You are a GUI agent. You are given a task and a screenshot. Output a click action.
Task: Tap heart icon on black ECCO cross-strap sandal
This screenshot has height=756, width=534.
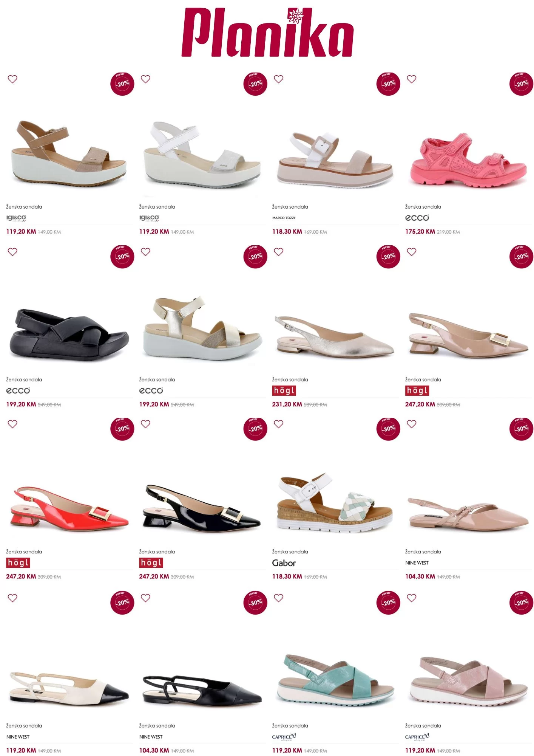tap(12, 252)
